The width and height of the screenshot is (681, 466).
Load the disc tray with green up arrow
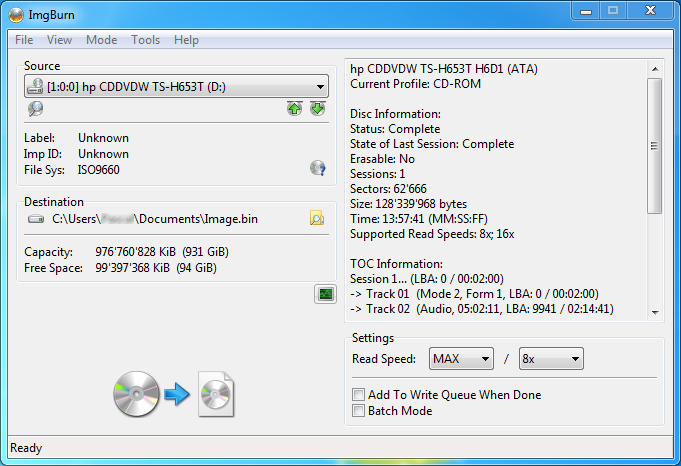[x=295, y=109]
